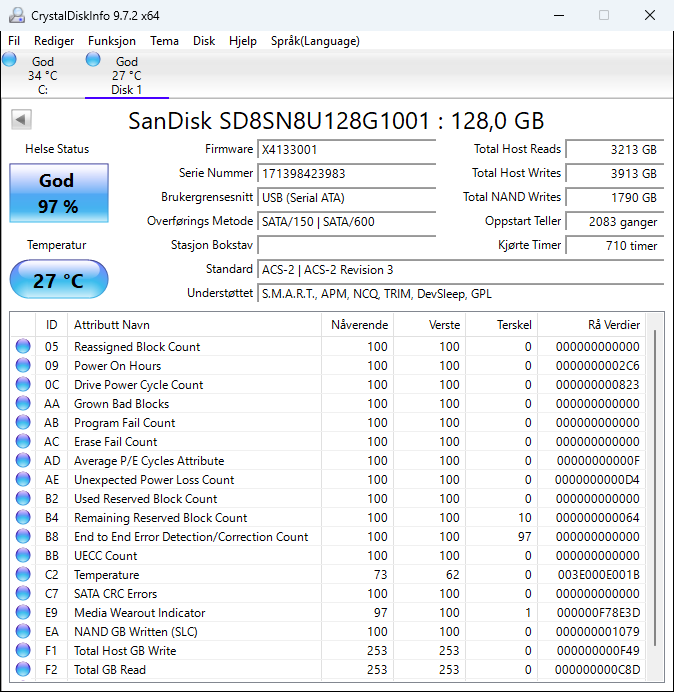Click raw value 003E000E001B in Temperature row

pos(599,575)
